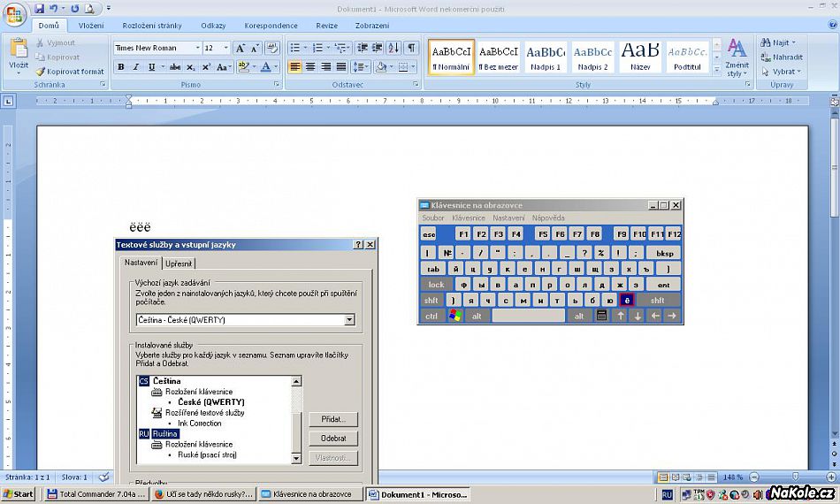Open Klávesnice na obrazovce taskbar item
Viewport: 840px width, 504px height.
311,493
